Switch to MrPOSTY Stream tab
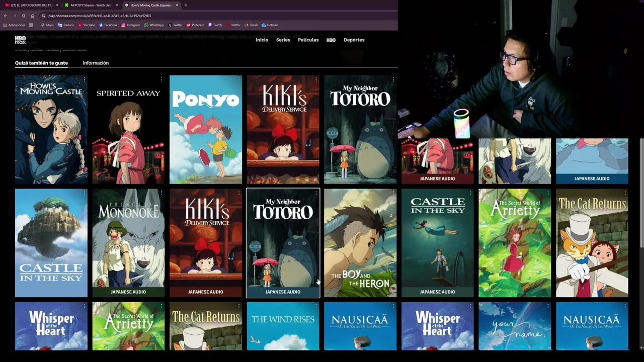This screenshot has height=362, width=644. [x=91, y=5]
